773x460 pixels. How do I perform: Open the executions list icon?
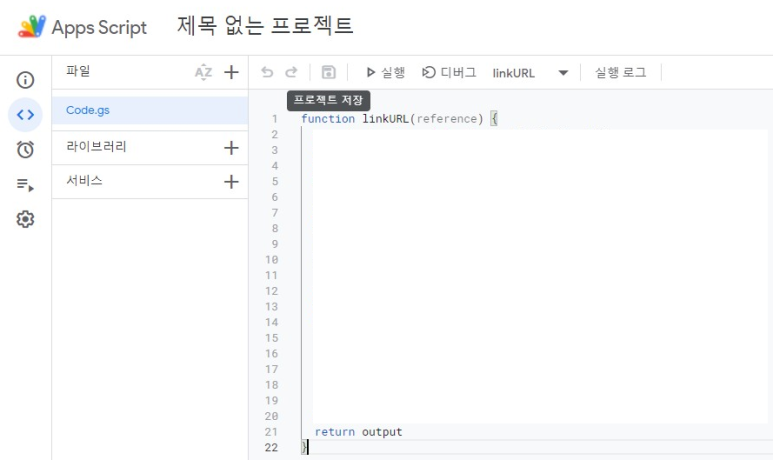tap(25, 185)
